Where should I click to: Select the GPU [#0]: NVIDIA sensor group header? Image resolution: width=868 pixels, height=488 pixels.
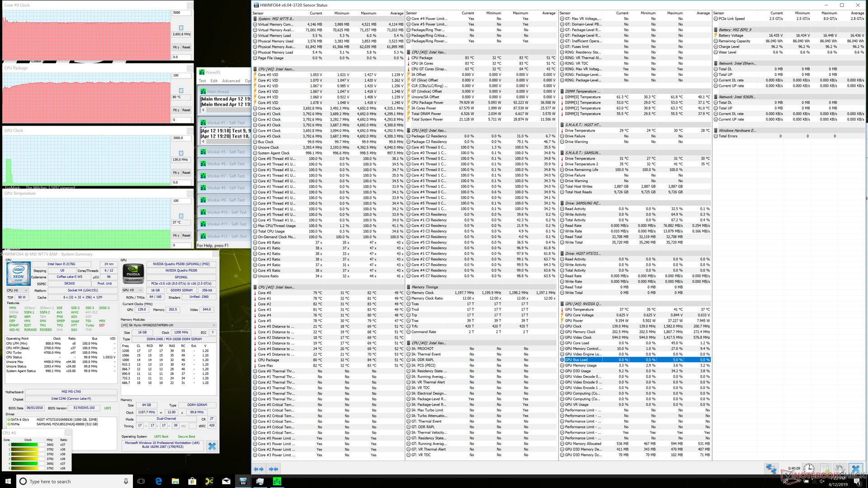click(635, 304)
